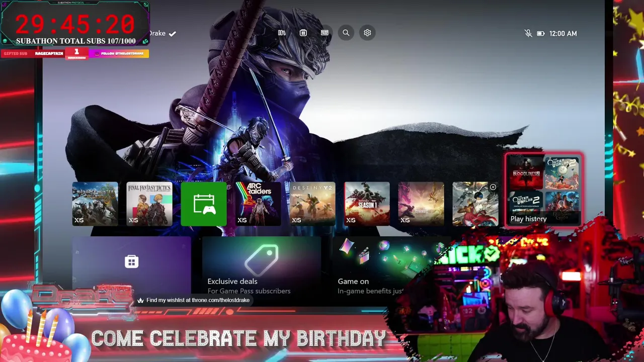Click the 12:00 AM clock
The width and height of the screenshot is (644, 362).
pos(563,34)
